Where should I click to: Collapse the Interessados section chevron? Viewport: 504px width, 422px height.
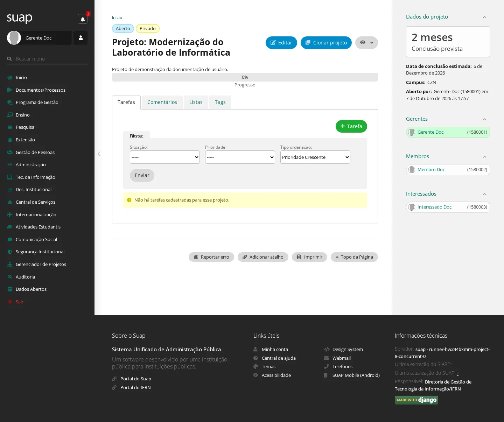click(x=484, y=194)
